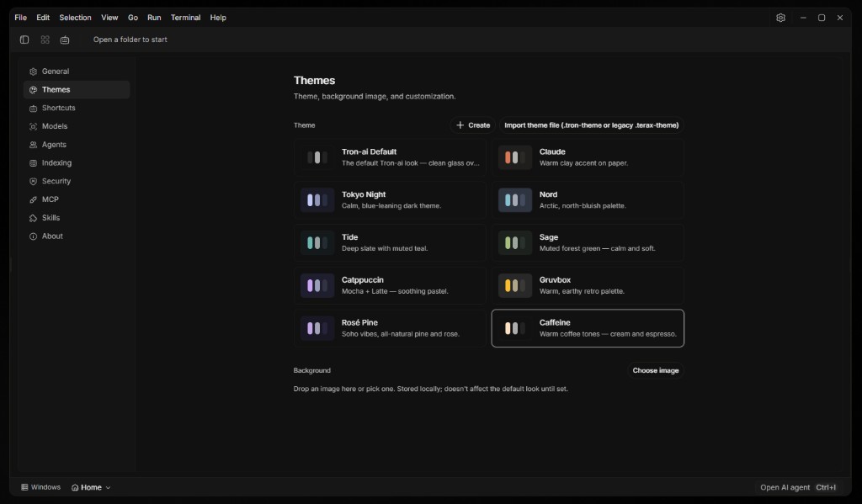Open the General settings section
Screen dimensions: 862x504
(77, 72)
